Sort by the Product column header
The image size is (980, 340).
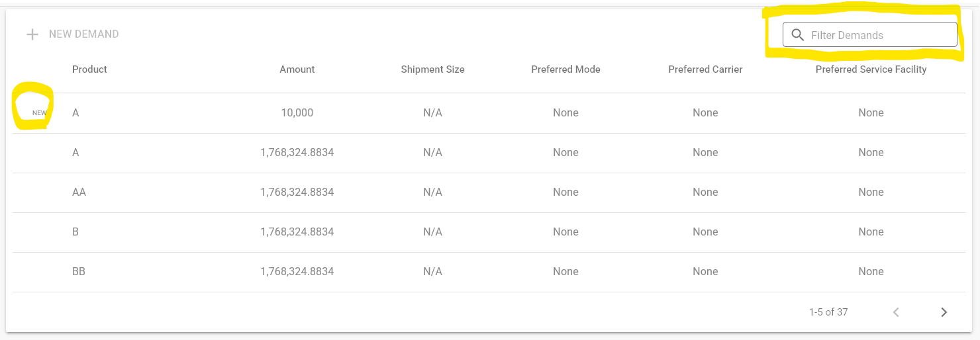(x=89, y=69)
